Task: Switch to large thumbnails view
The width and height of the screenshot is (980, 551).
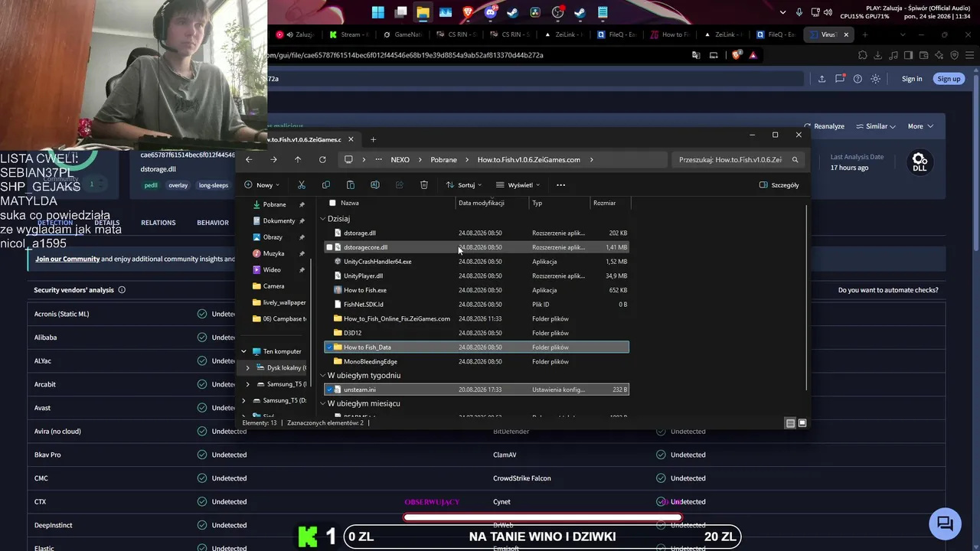Action: [x=802, y=423]
